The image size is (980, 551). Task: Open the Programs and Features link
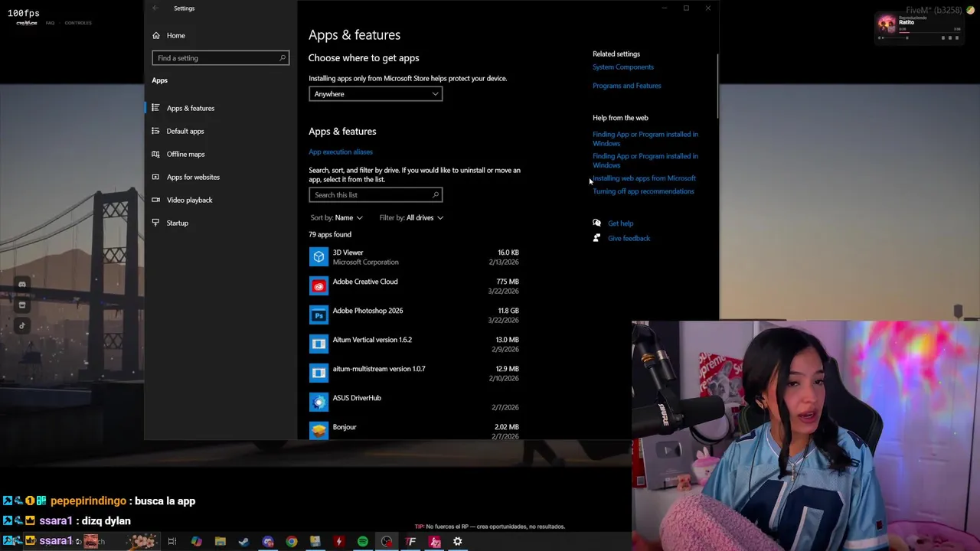(626, 86)
